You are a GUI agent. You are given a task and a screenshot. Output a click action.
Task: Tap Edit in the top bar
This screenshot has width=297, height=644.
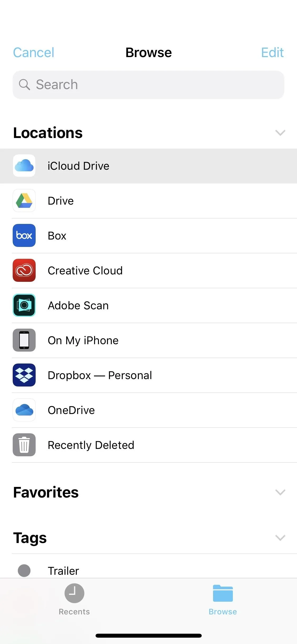pyautogui.click(x=272, y=52)
